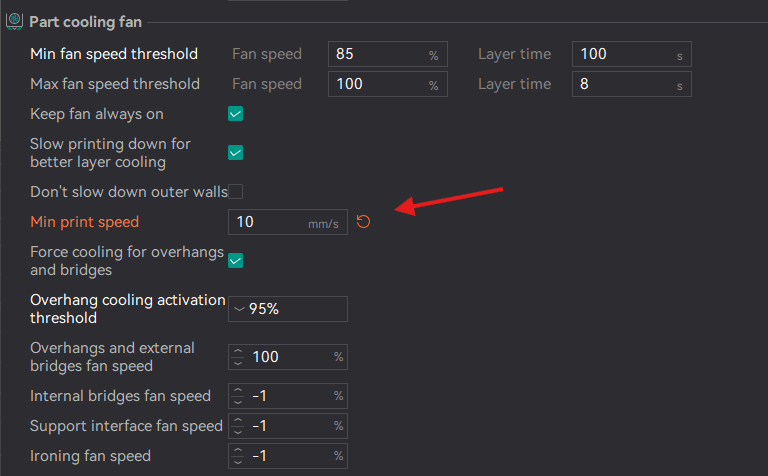Toggle Keep fan always on checkbox

pos(236,114)
